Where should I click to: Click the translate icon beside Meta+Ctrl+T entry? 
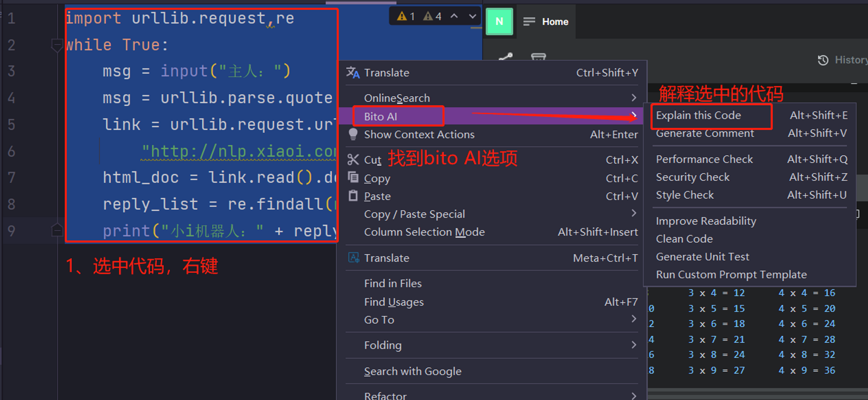(354, 258)
